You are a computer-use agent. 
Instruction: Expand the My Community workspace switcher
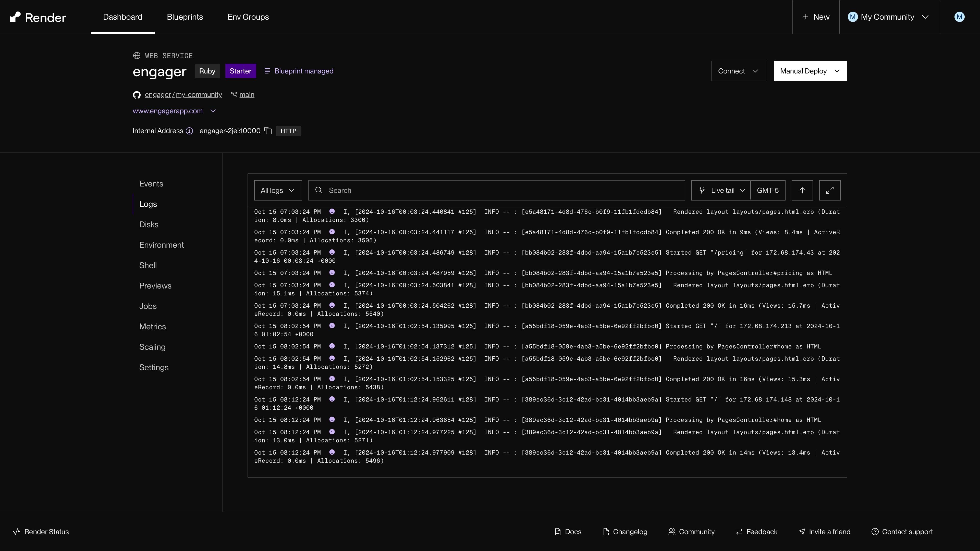coord(889,17)
